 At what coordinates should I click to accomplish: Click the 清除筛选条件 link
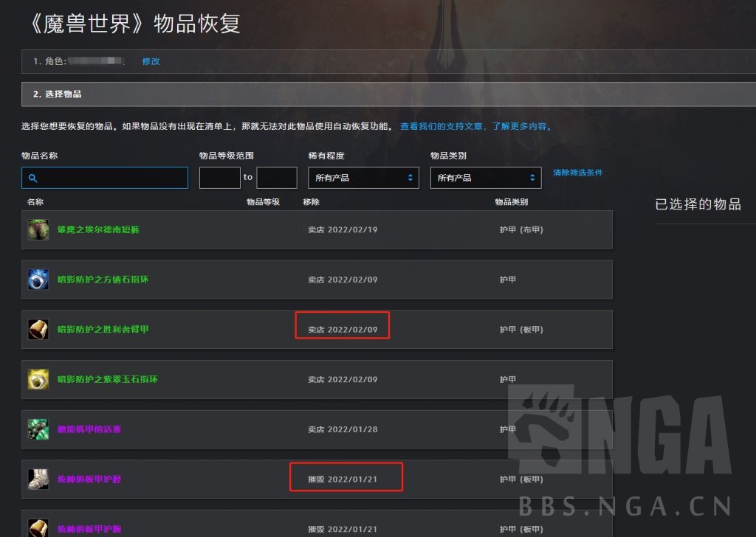tap(577, 173)
